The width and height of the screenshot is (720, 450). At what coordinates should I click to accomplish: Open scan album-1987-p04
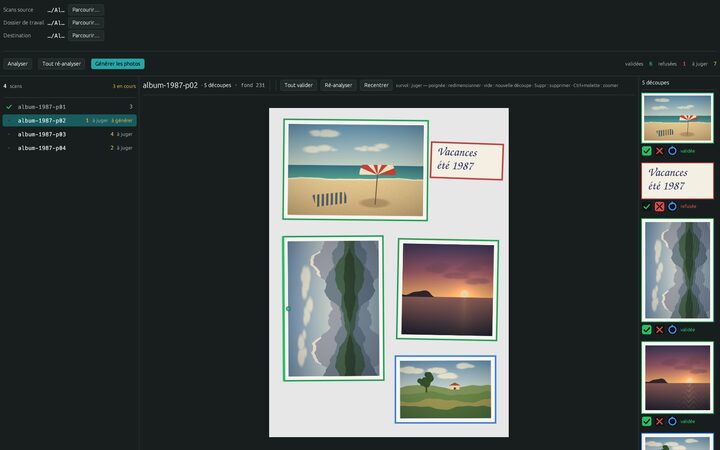pos(69,148)
